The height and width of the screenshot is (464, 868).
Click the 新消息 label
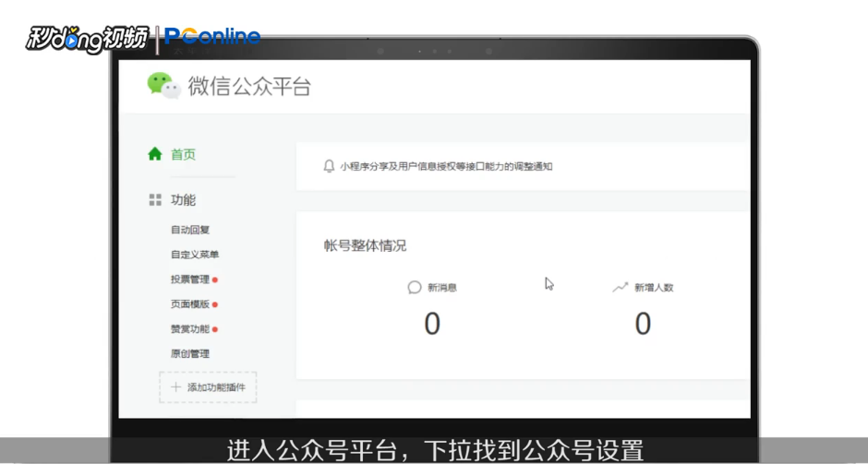tap(442, 288)
